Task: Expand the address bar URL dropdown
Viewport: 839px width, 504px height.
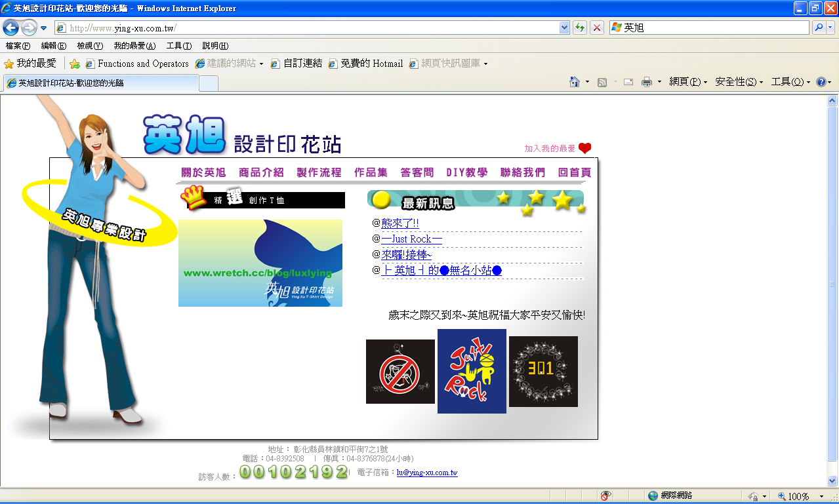Action: pyautogui.click(x=564, y=28)
